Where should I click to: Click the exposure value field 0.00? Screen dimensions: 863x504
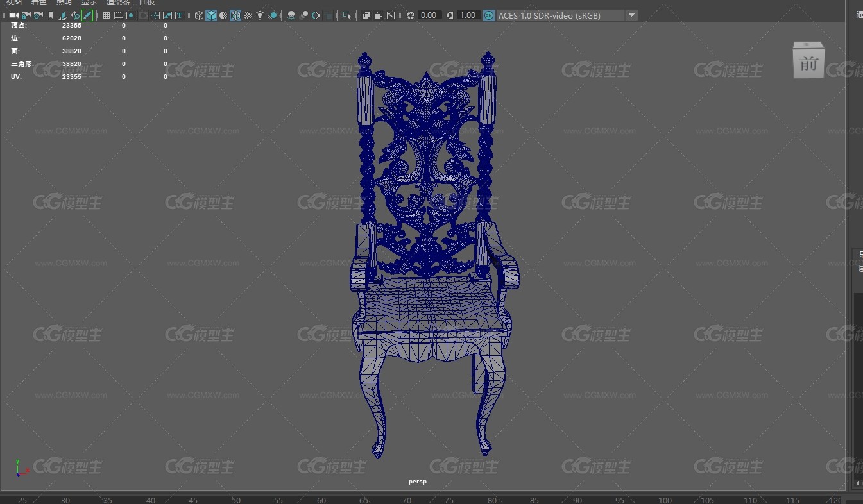429,15
